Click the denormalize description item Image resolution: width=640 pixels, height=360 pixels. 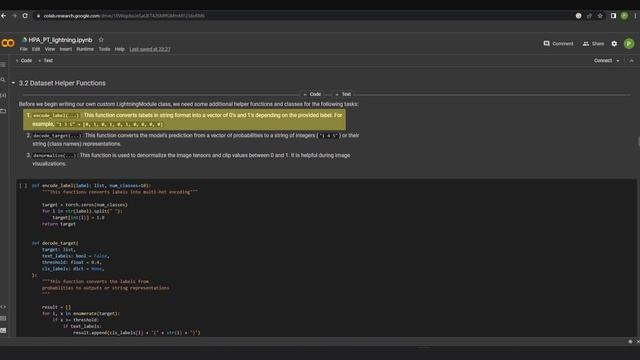pos(188,159)
